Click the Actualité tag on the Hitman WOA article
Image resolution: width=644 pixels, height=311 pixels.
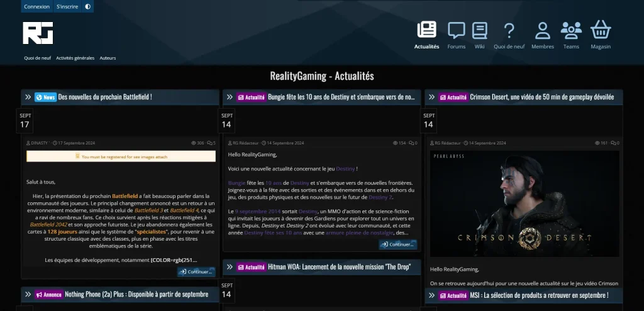(251, 267)
